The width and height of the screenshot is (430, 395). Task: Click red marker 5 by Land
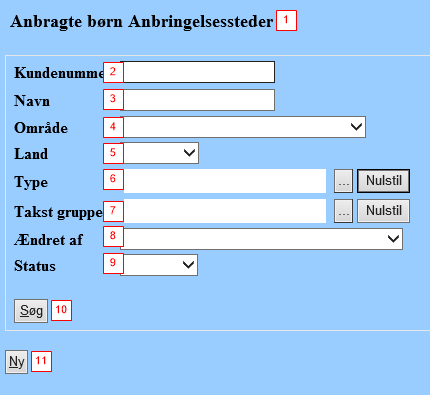click(x=113, y=153)
